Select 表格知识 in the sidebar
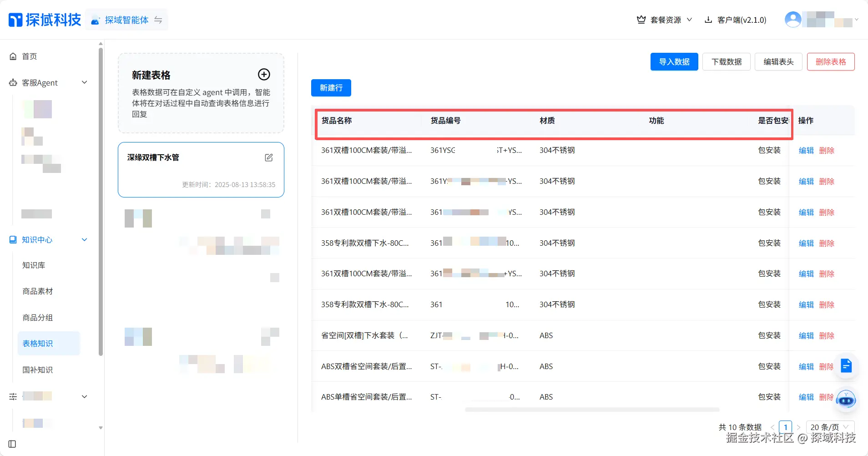Image resolution: width=868 pixels, height=456 pixels. point(49,344)
